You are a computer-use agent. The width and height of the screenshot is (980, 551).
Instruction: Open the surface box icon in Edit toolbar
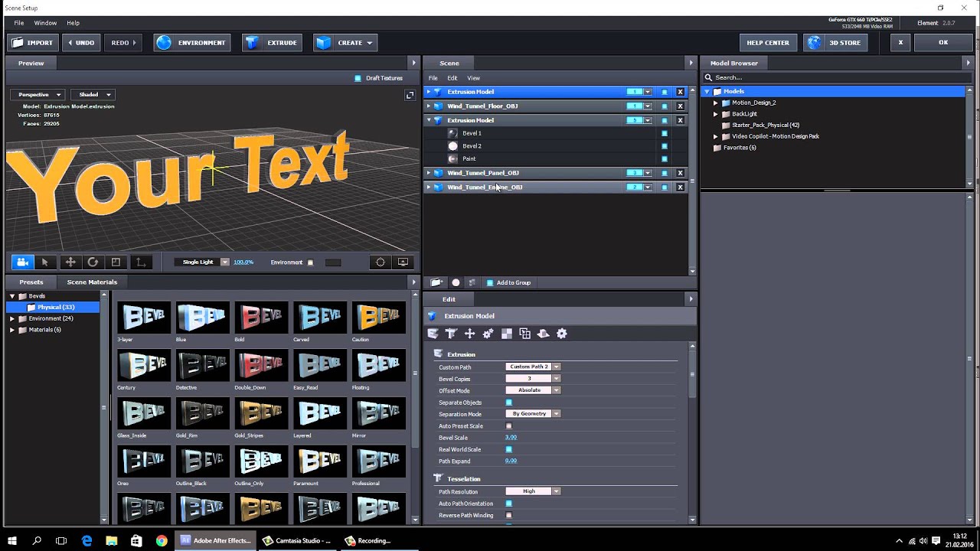543,334
